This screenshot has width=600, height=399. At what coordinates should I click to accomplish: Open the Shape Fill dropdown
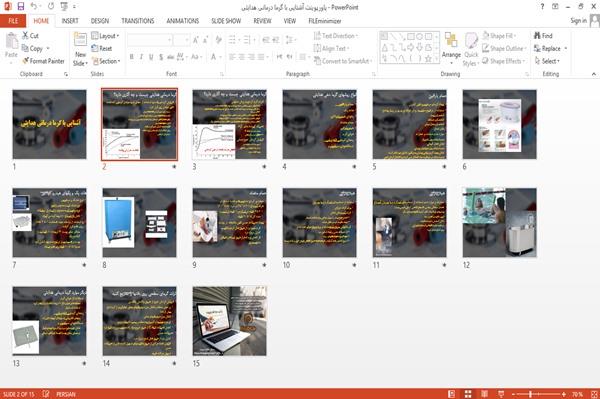pyautogui.click(x=499, y=36)
